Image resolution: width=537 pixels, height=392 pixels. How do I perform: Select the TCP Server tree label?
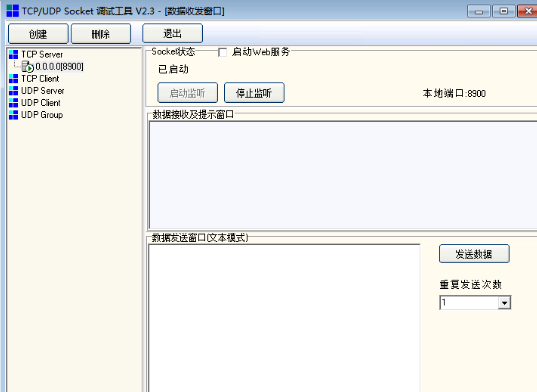tap(42, 54)
